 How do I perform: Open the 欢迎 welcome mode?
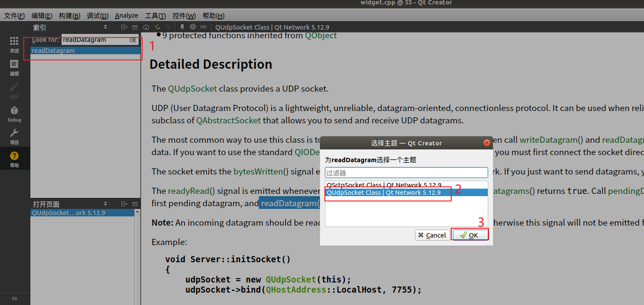click(x=14, y=45)
